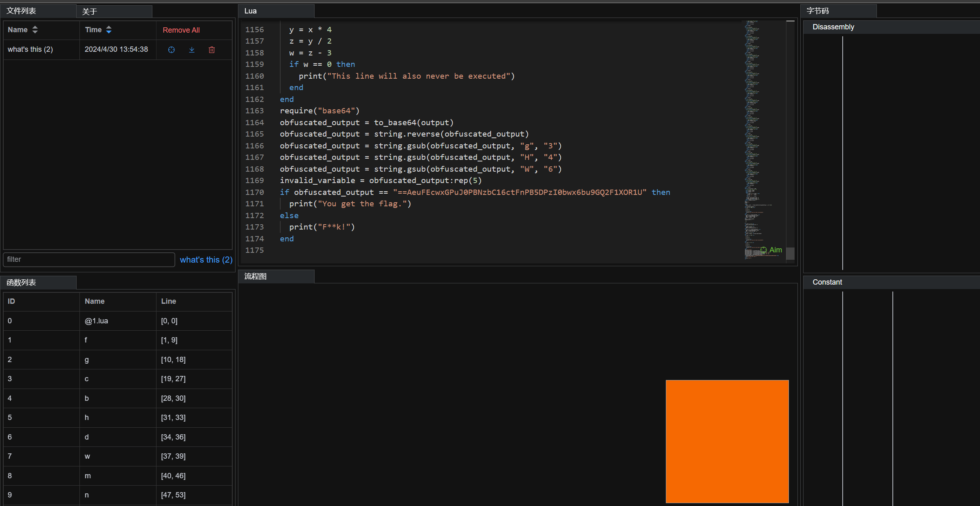The width and height of the screenshot is (980, 506).
Task: Open the 流程图 tab
Action: click(255, 276)
